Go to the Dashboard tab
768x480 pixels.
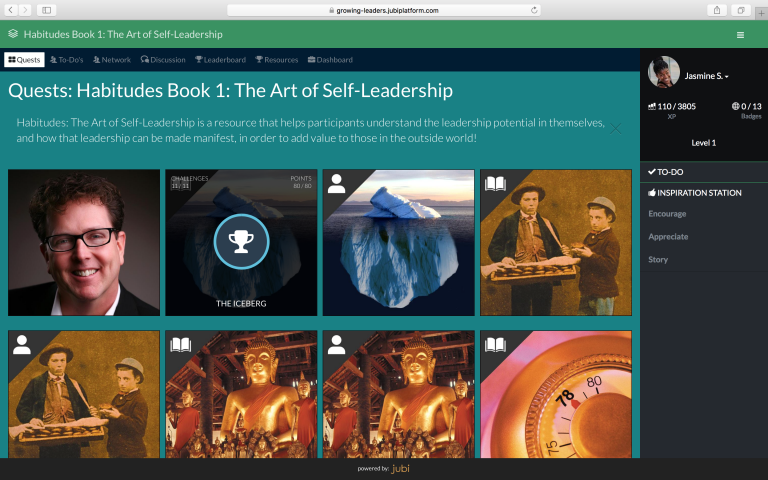tap(330, 60)
